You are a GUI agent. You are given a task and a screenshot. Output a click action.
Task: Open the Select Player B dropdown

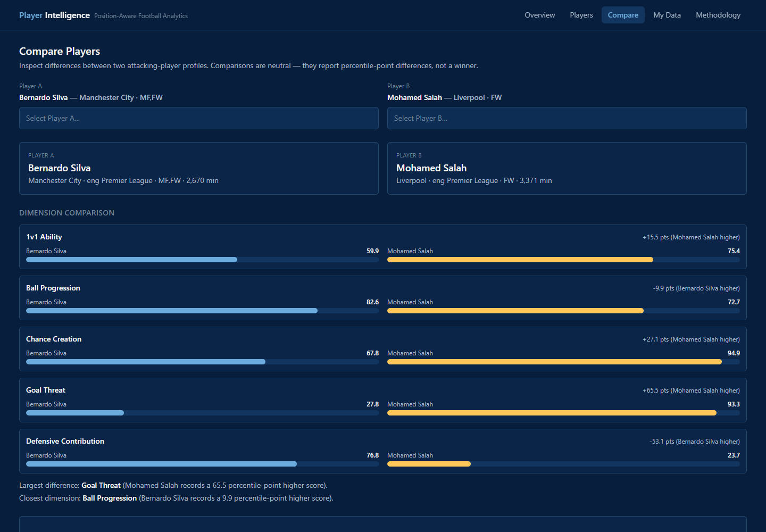tap(567, 118)
